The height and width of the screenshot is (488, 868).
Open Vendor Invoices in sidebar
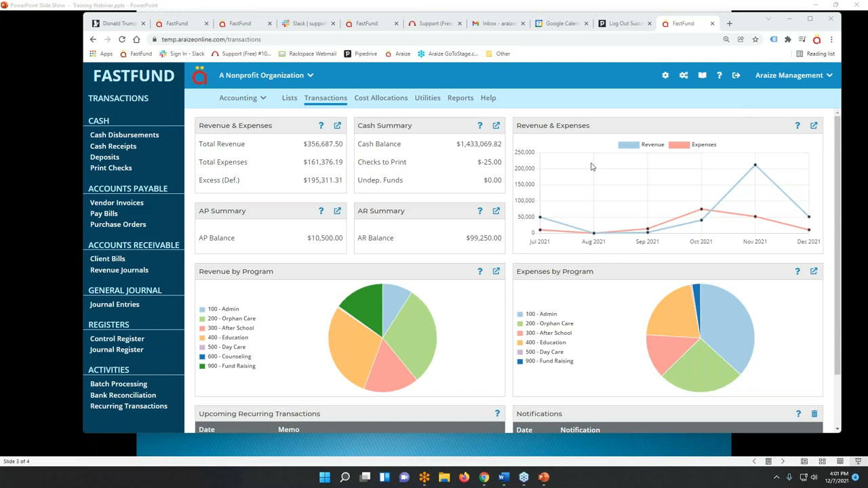click(117, 203)
